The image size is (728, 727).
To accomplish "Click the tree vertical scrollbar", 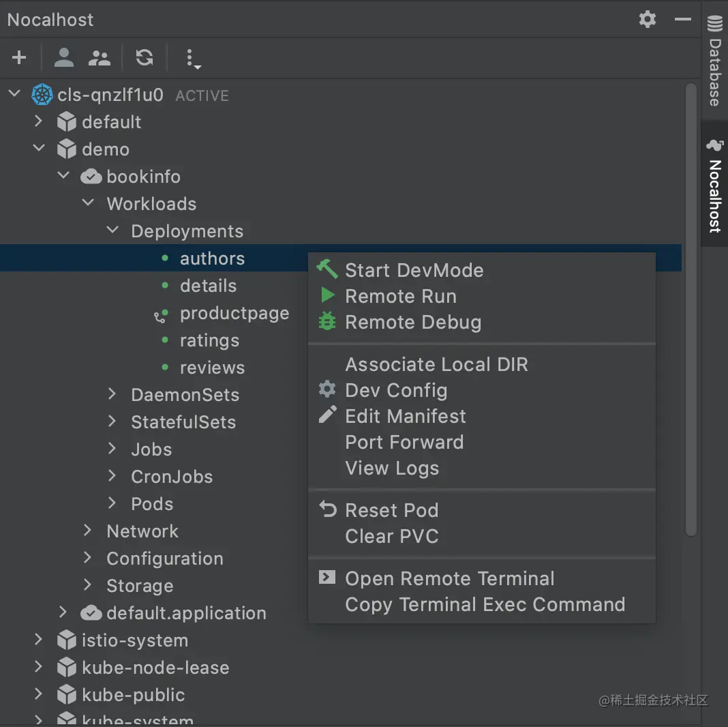I will click(x=691, y=310).
